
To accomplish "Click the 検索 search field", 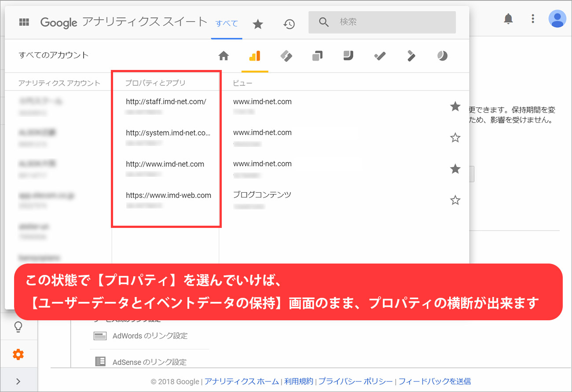I will point(382,22).
